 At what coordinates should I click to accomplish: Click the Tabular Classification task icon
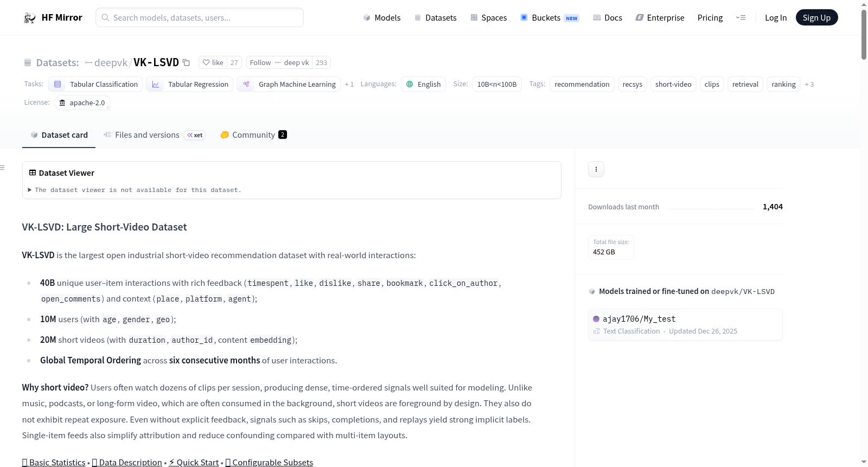58,84
